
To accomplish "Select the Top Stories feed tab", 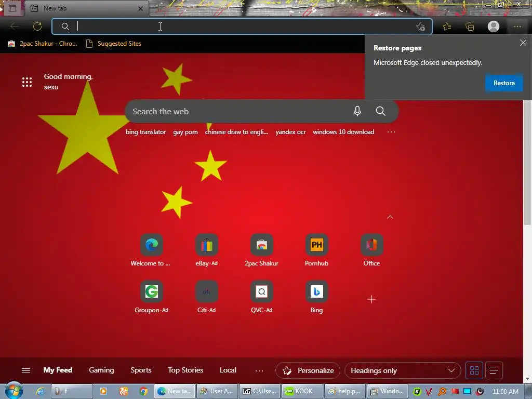I will [x=185, y=370].
